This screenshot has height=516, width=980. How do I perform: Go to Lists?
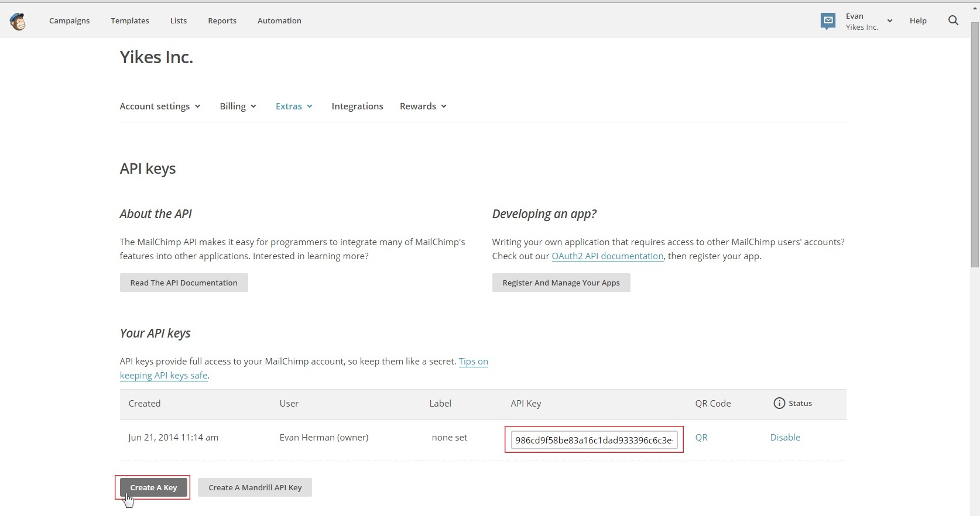179,20
